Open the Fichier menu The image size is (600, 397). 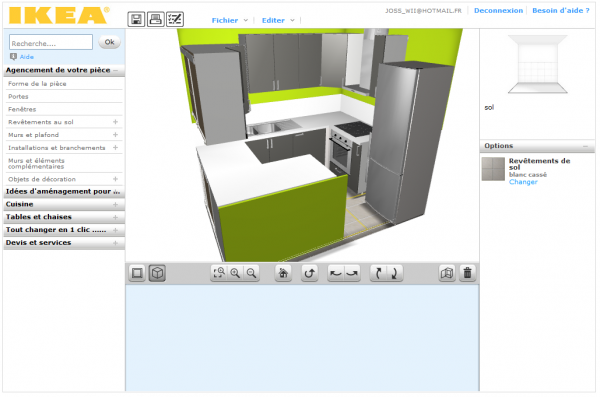pyautogui.click(x=225, y=20)
